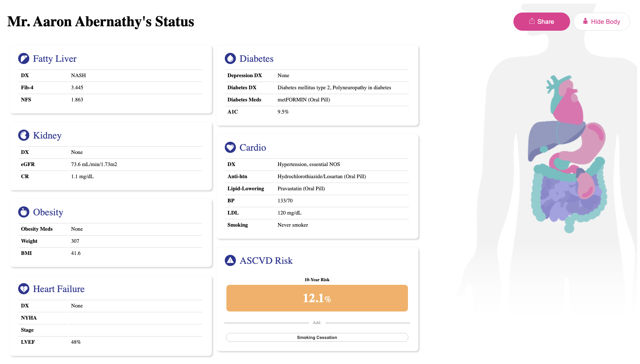The image size is (640, 364).
Task: Open the Fatty Liver heading
Action: click(x=55, y=59)
